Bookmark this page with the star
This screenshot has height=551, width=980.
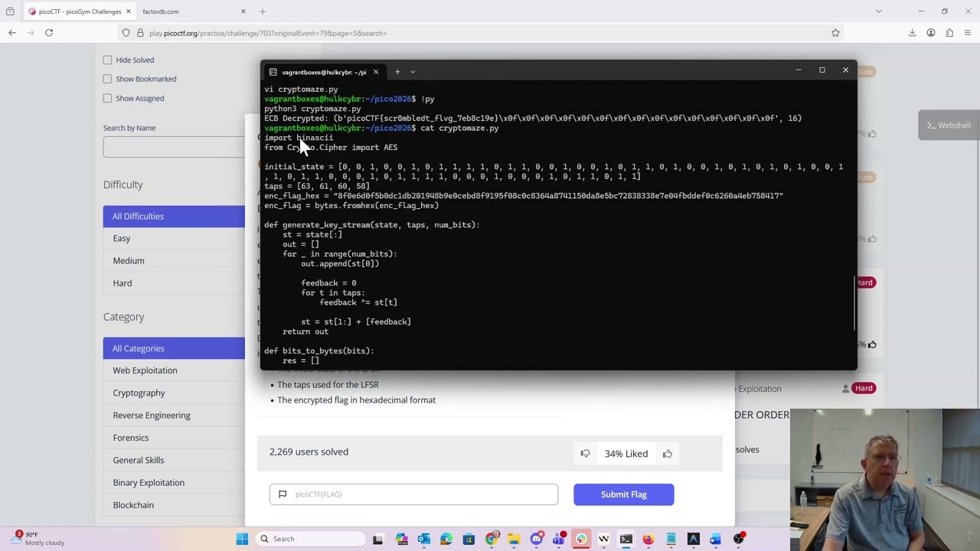pos(835,33)
